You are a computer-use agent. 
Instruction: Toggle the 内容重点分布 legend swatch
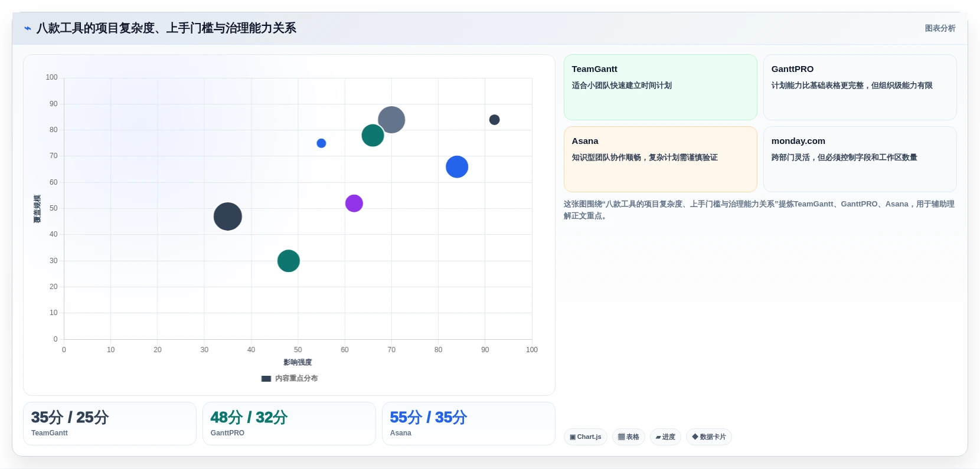pos(266,379)
